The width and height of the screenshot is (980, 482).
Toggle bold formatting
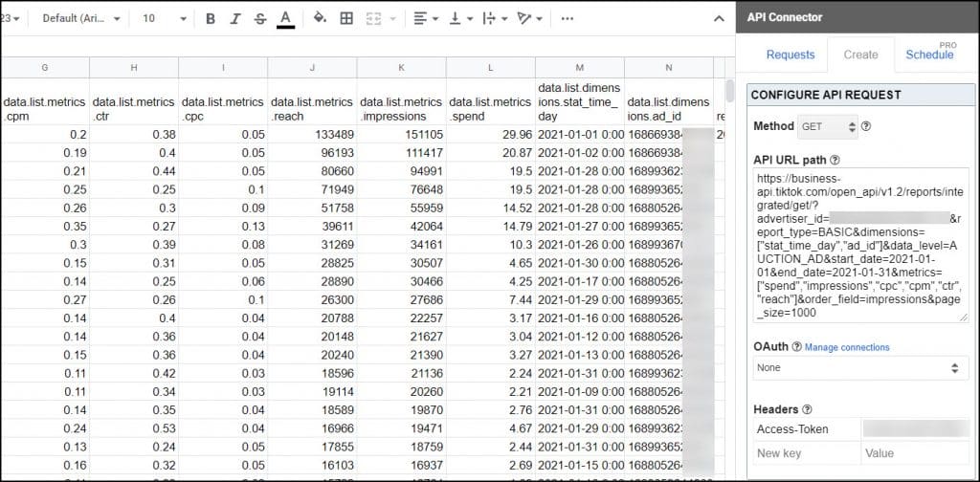[x=211, y=19]
